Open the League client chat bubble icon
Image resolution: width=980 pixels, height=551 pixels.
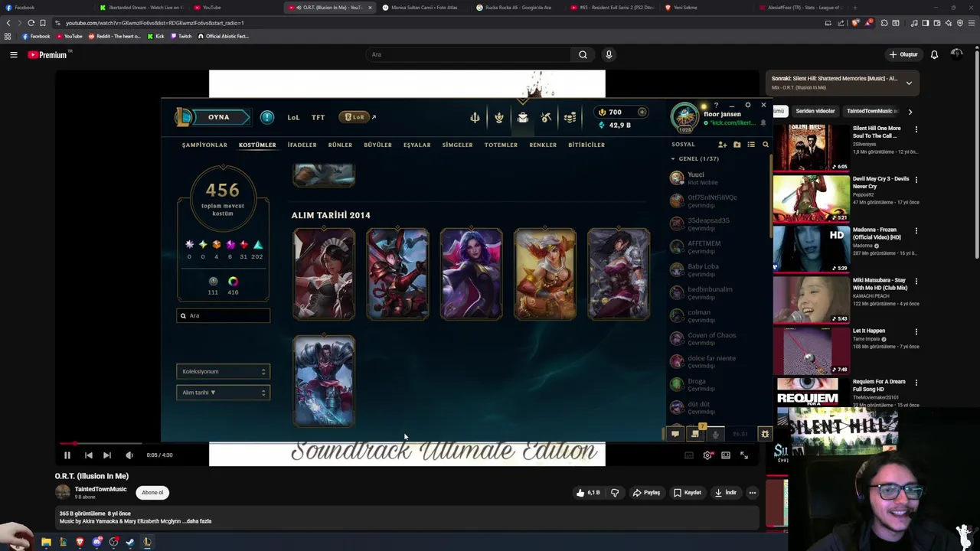click(x=675, y=434)
